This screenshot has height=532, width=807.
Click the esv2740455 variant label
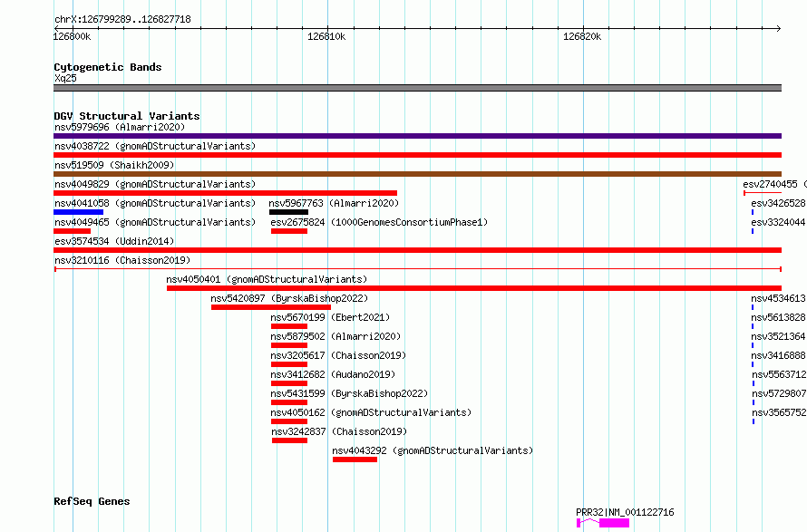[x=774, y=184]
